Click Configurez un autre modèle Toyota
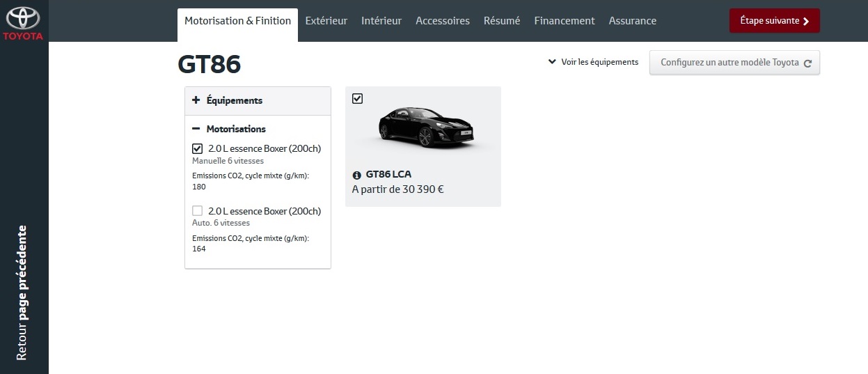Screen dimensions: 868x374 pyautogui.click(x=734, y=63)
